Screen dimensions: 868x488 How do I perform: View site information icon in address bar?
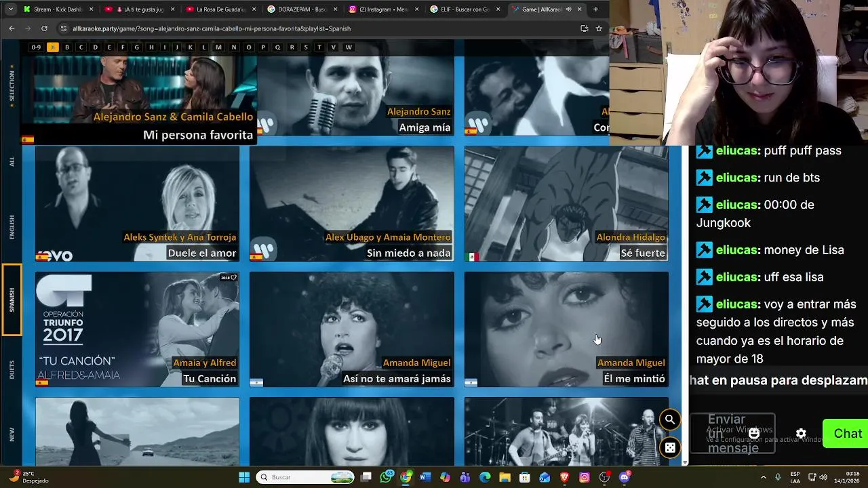[x=64, y=28]
